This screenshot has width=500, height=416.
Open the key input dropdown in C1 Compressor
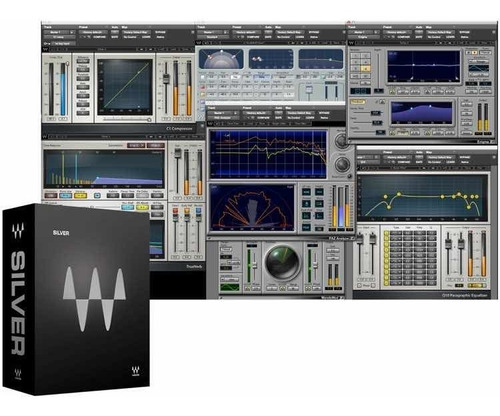click(x=64, y=43)
